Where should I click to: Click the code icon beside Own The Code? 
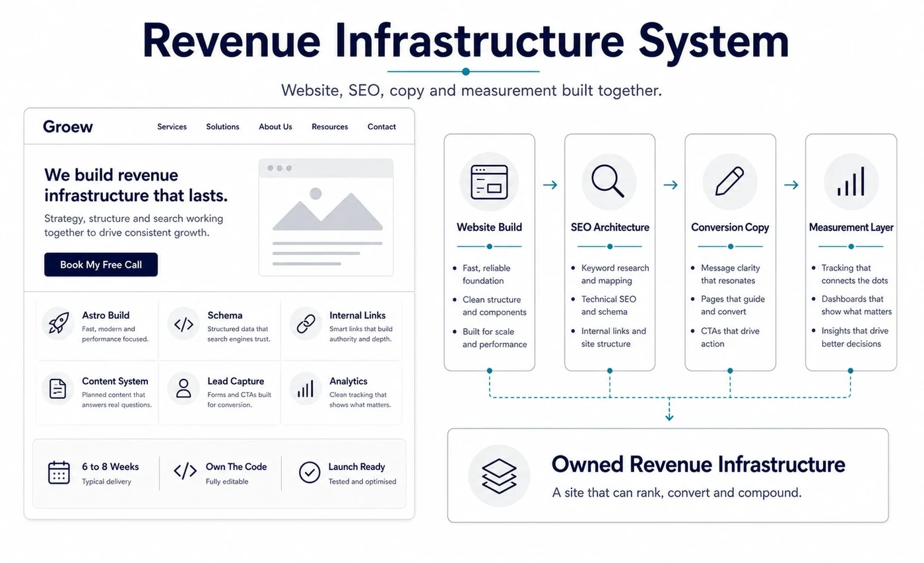[x=185, y=471]
